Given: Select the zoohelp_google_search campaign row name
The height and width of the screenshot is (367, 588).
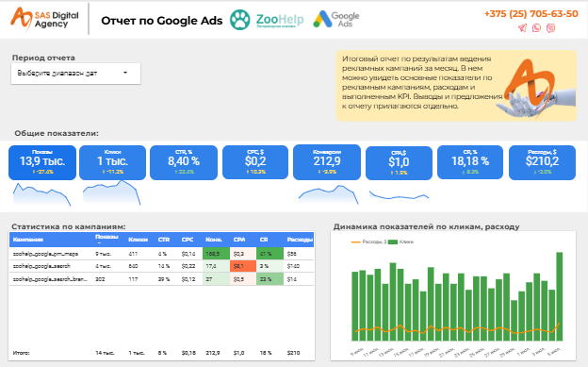Looking at the screenshot, I should point(41,266).
